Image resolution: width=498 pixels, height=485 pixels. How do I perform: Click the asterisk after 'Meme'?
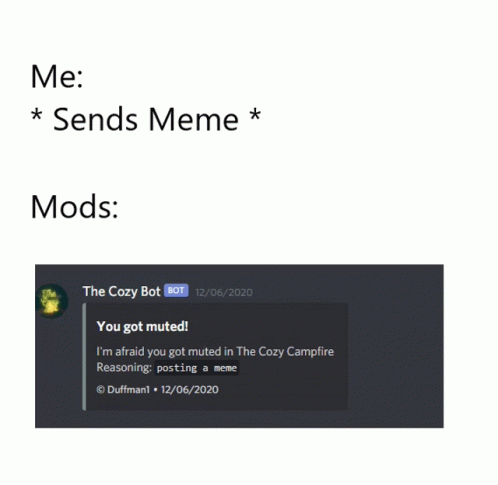click(255, 116)
